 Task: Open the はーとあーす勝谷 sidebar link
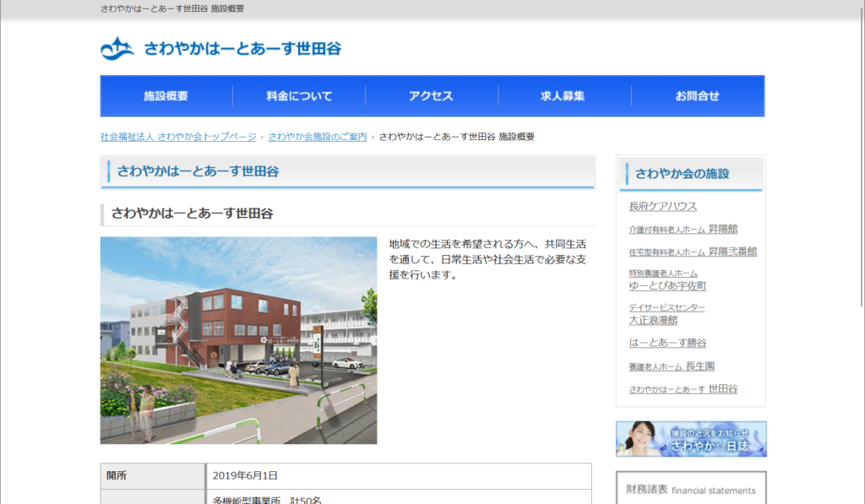click(x=667, y=343)
